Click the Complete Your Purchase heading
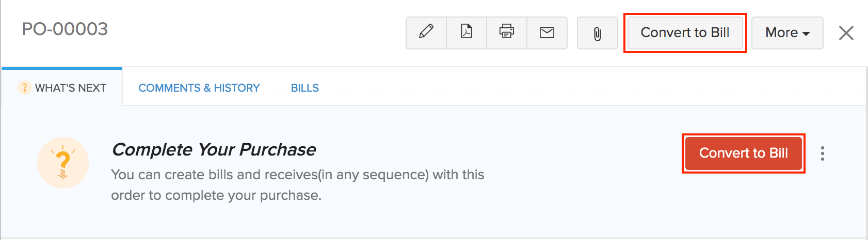This screenshot has height=240, width=868. click(x=214, y=149)
